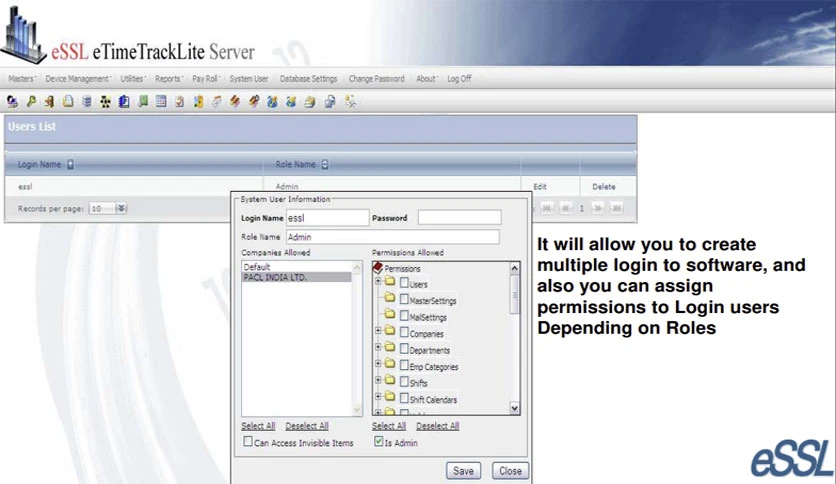Image resolution: width=836 pixels, height=484 pixels.
Task: Expand the Emp Categories permissions node
Action: (x=378, y=364)
